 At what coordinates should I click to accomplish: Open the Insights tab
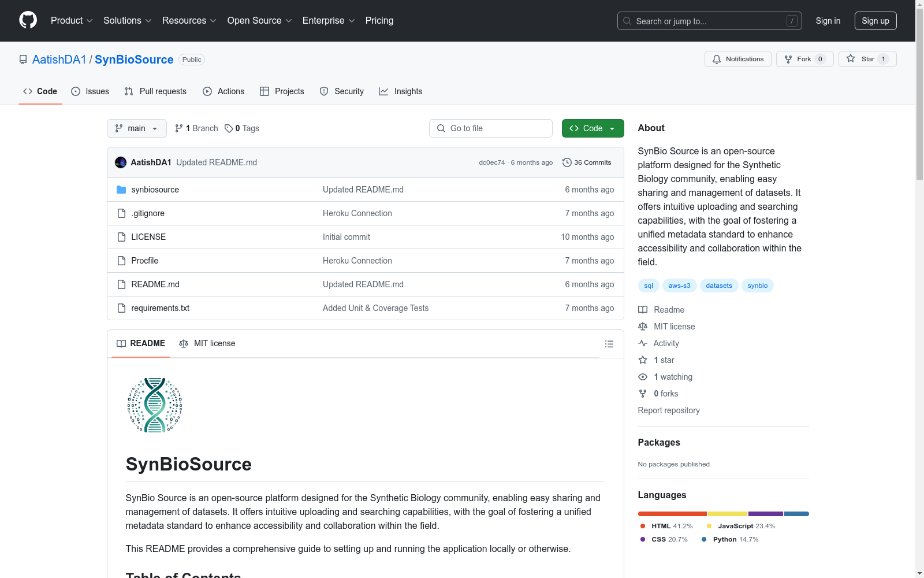click(x=401, y=91)
